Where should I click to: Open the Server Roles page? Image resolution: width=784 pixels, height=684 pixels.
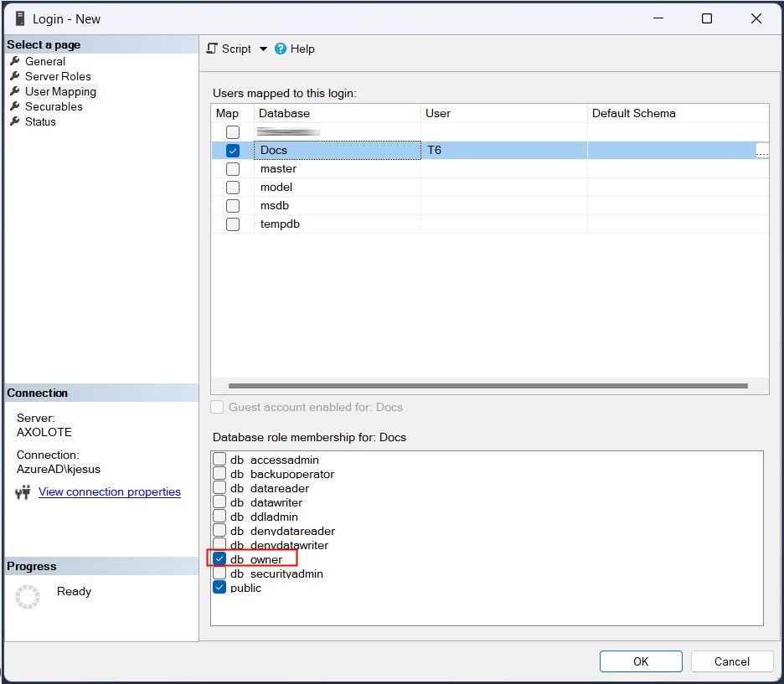tap(58, 76)
